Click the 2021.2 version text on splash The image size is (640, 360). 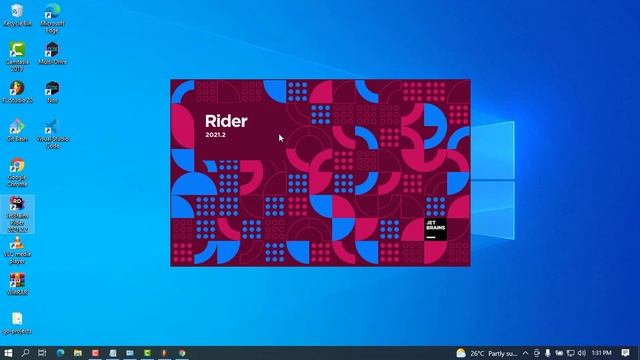click(x=216, y=135)
